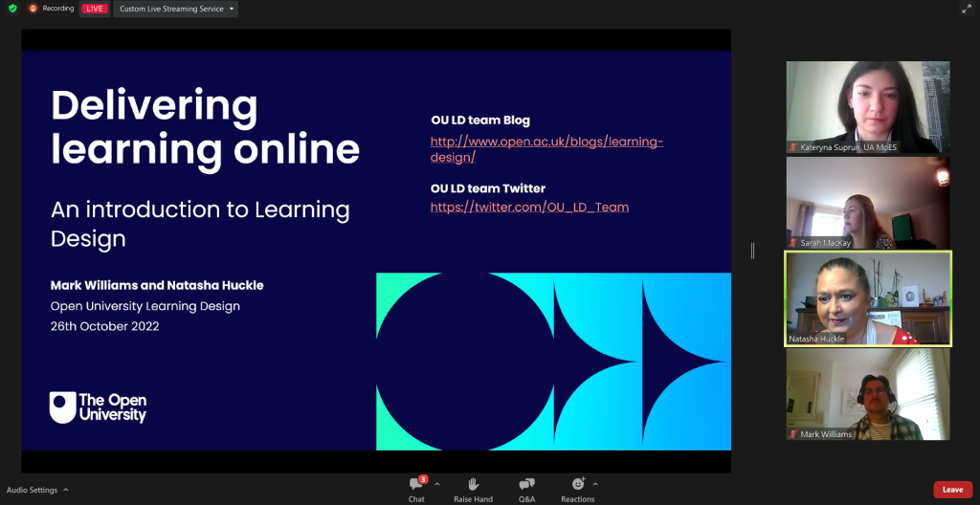This screenshot has height=505, width=980.
Task: Click muted mic icon beside Sarah MacKay
Action: click(793, 243)
